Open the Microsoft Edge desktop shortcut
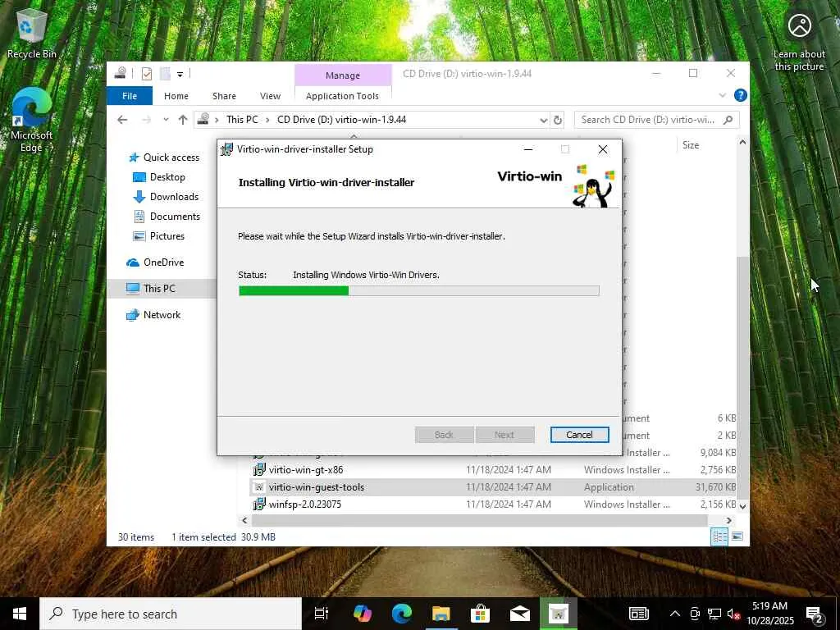840x630 pixels. click(x=32, y=120)
